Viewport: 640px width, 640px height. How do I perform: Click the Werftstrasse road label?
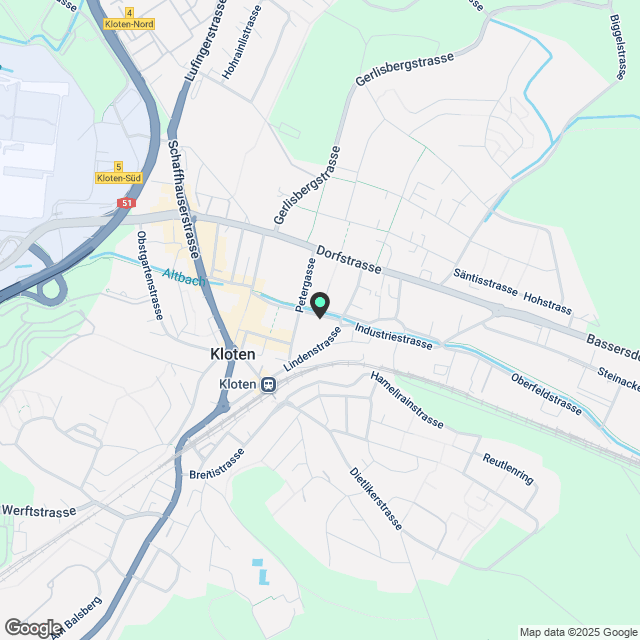tap(39, 511)
